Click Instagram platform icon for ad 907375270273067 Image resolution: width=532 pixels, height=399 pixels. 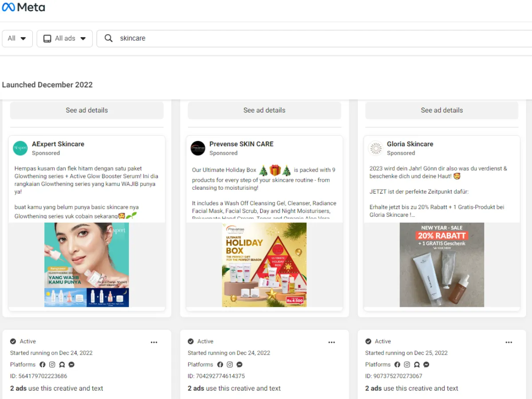[x=407, y=364]
